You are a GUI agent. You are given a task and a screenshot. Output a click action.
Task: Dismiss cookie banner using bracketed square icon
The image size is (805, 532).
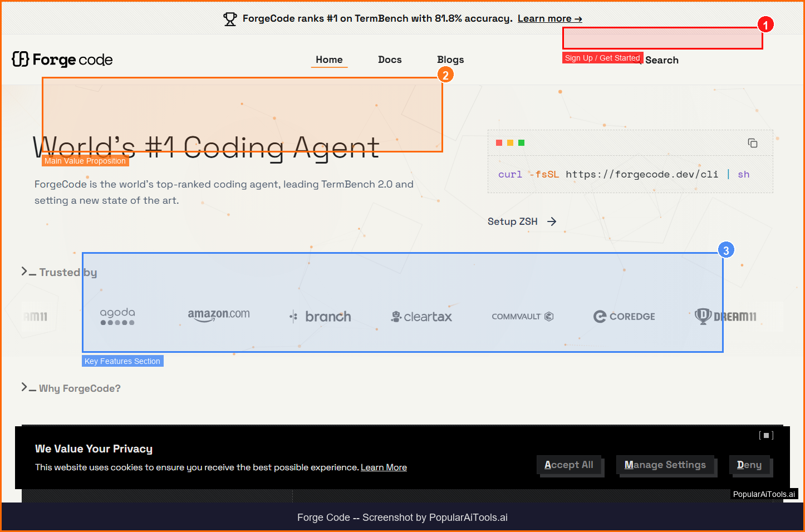coord(766,435)
